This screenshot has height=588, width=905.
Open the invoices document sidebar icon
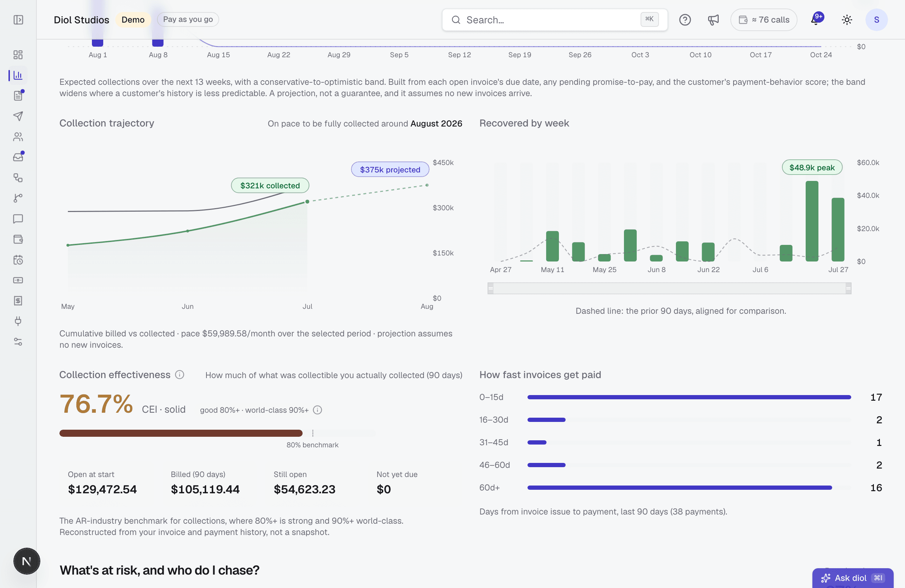coord(18,95)
